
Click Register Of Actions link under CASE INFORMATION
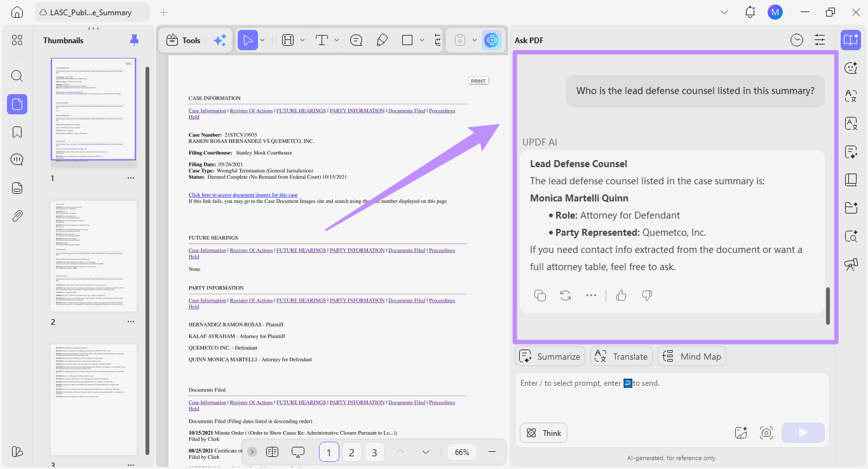251,111
